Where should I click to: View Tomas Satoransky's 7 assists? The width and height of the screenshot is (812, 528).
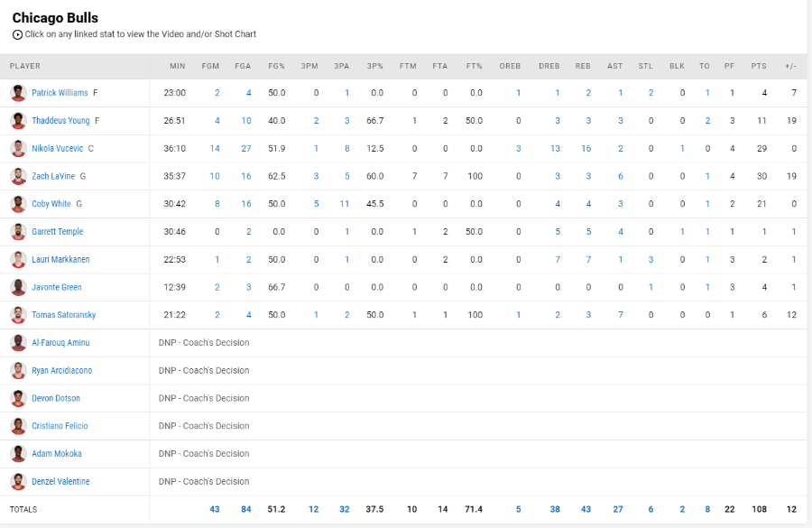tap(621, 314)
